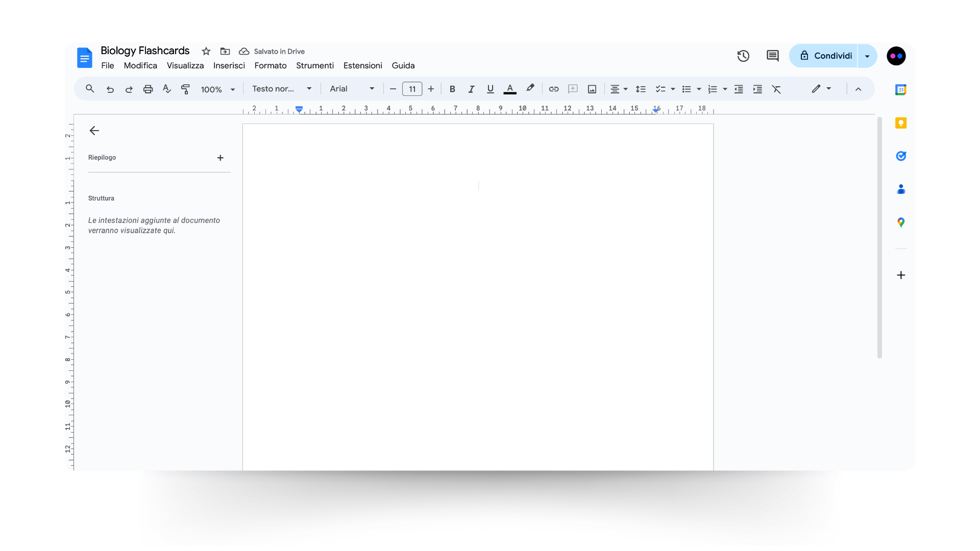Click the Print icon
This screenshot has height=551, width=980.
tap(148, 89)
